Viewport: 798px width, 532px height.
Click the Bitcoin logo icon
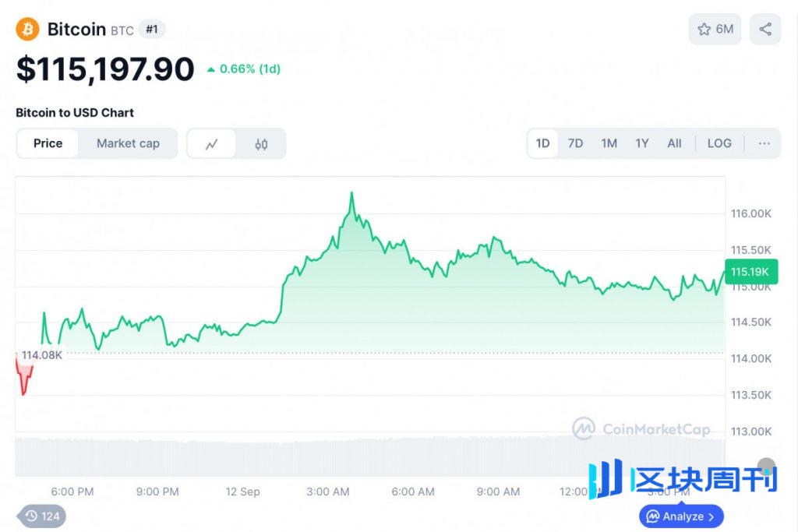click(x=27, y=30)
